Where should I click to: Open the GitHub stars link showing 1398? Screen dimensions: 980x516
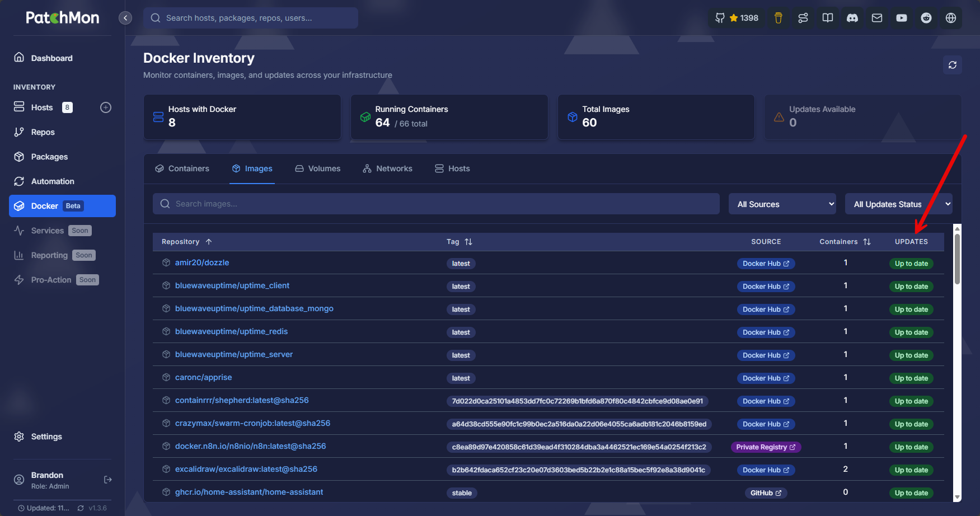pyautogui.click(x=737, y=18)
